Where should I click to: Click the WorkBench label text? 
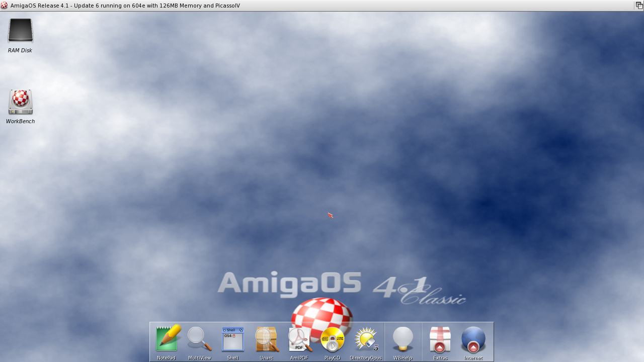(x=20, y=121)
